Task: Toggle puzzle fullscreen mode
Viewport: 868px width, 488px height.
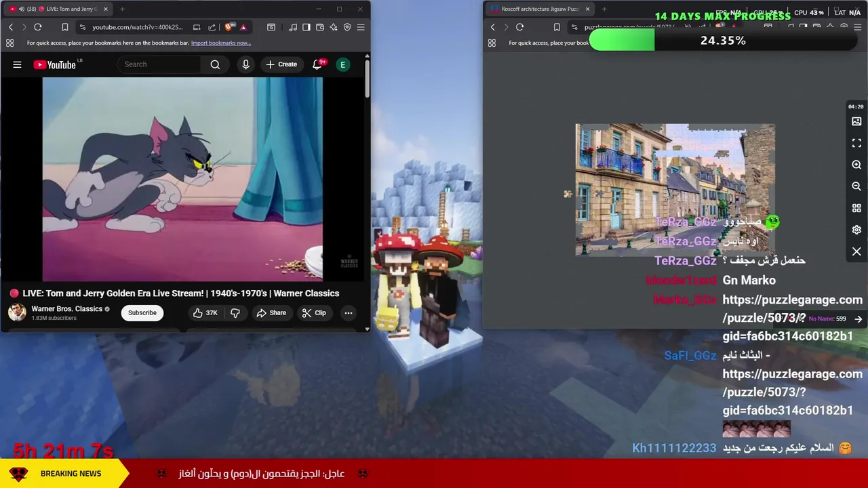Action: (x=856, y=143)
